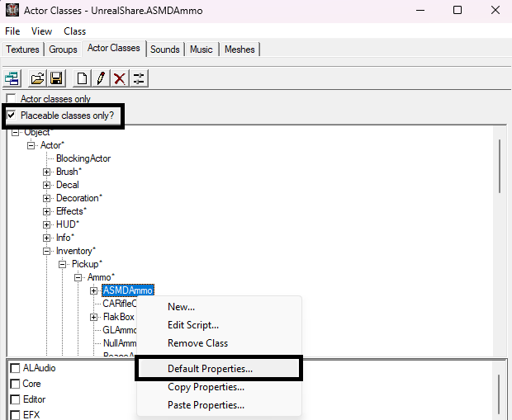
Task: Save package using the floppy disk icon
Action: coord(56,78)
